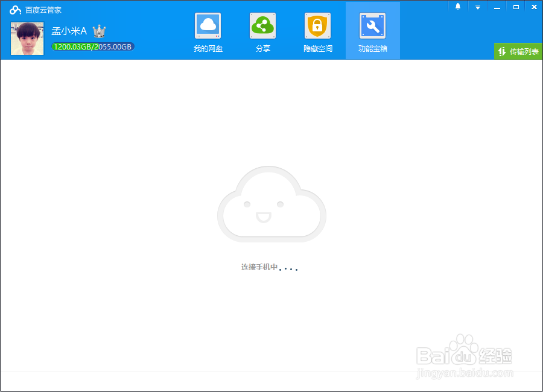
Task: Click the 百度云管家 logo icon
Action: (15, 10)
